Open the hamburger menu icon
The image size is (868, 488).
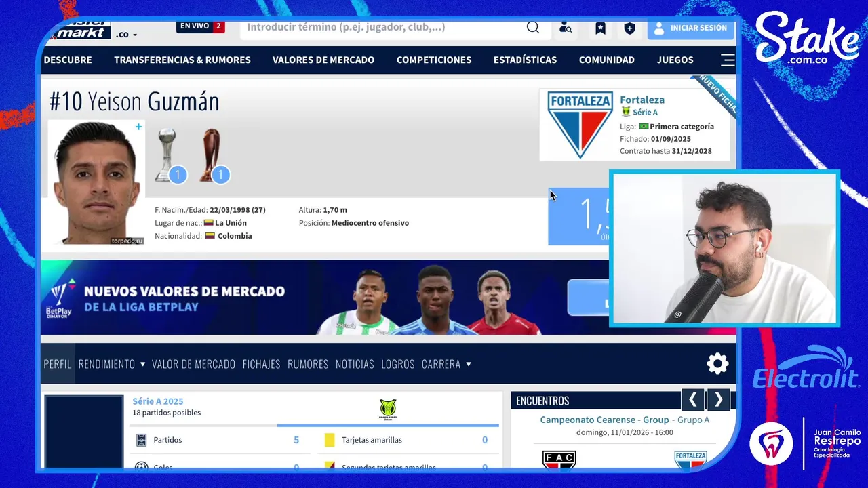click(728, 60)
